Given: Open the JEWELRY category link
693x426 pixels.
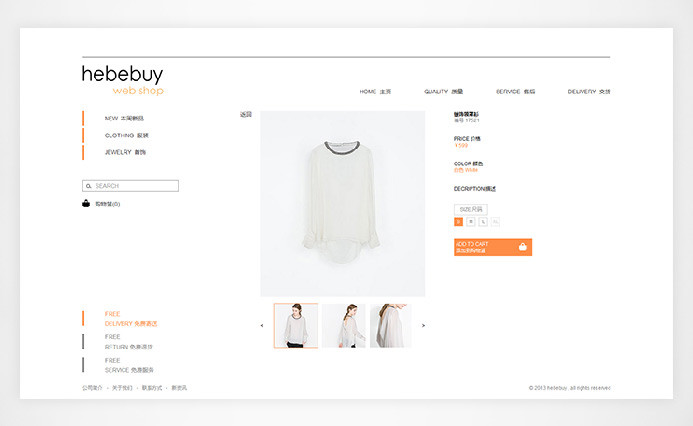Looking at the screenshot, I should (125, 152).
